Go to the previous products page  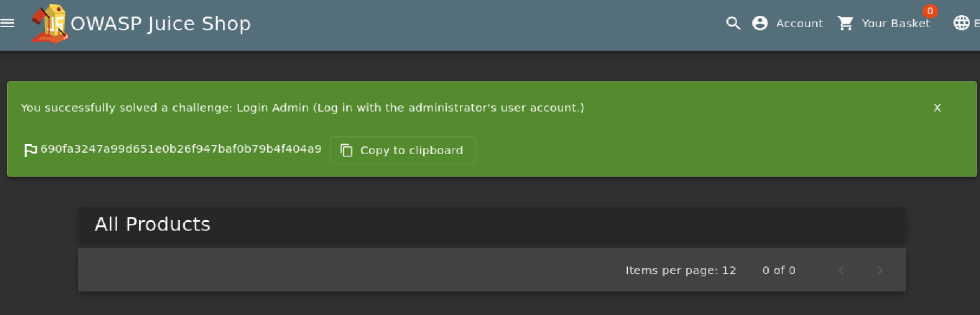(841, 271)
